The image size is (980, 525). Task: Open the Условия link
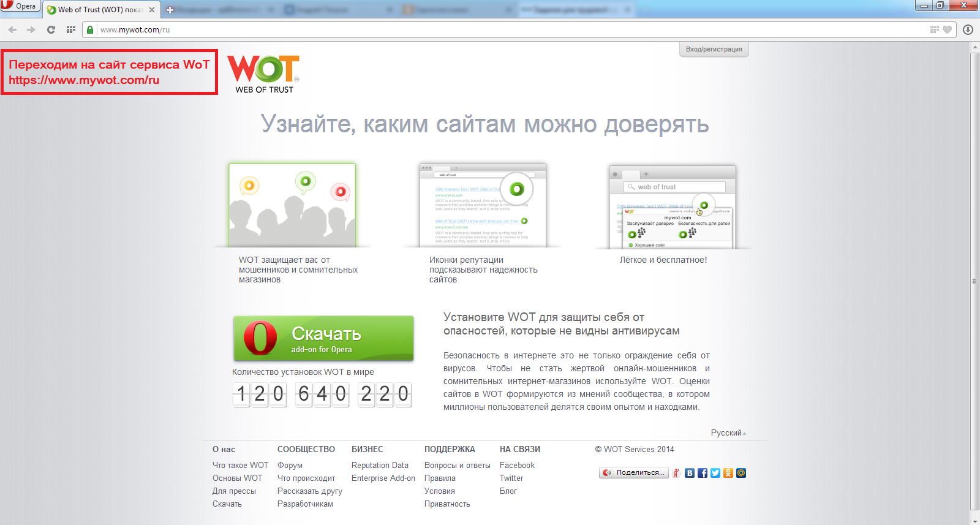click(x=440, y=491)
